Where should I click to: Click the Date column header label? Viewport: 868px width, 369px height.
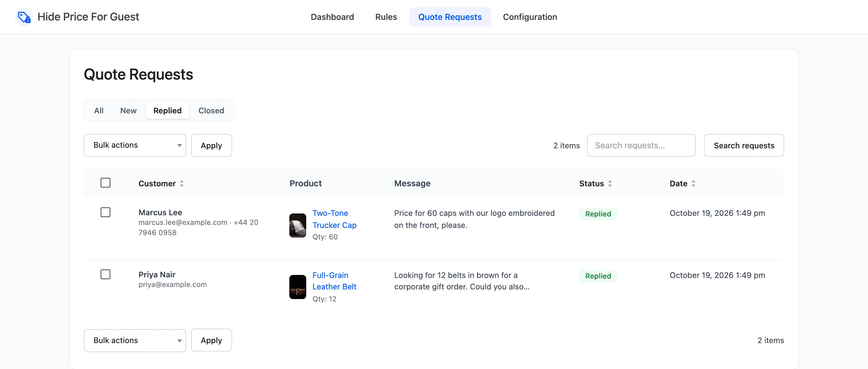pos(678,184)
